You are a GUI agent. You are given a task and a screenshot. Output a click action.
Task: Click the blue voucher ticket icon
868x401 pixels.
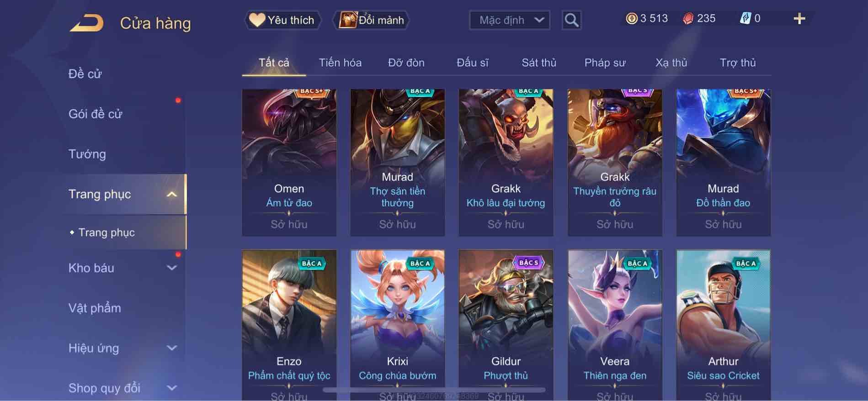(x=745, y=19)
